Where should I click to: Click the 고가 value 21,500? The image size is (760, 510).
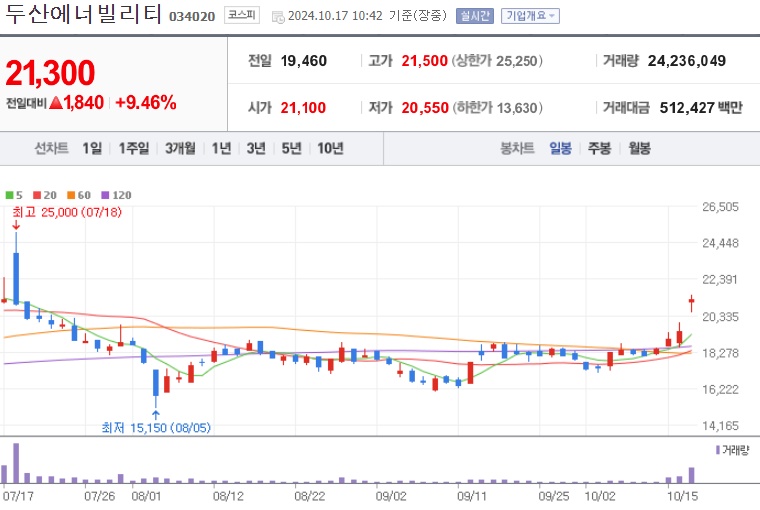coord(424,61)
